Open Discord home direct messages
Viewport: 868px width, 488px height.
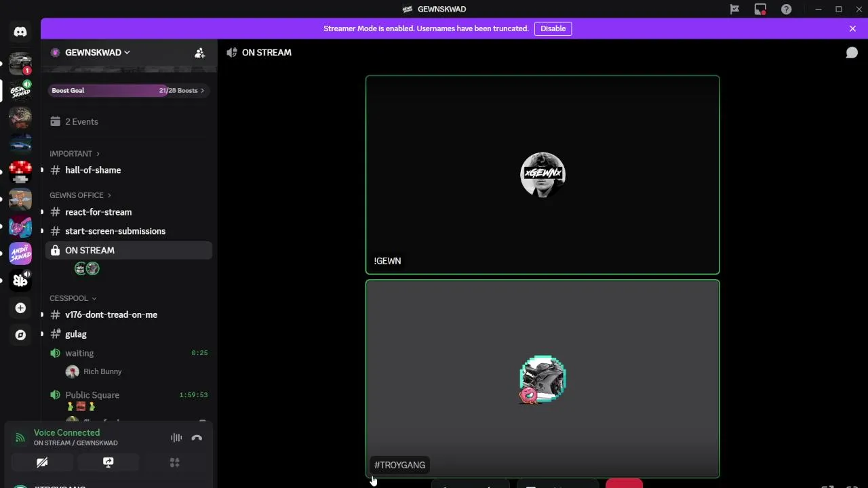pyautogui.click(x=20, y=32)
